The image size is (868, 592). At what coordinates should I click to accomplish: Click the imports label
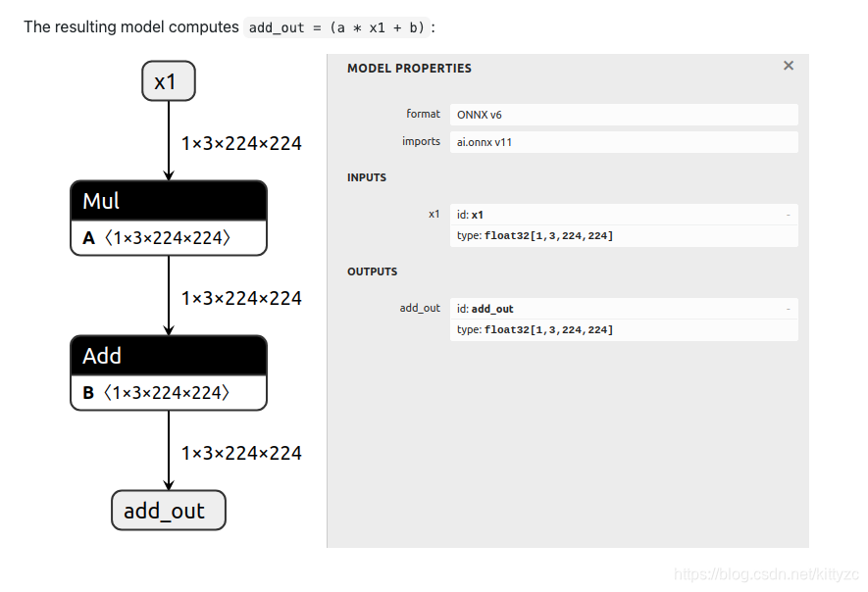point(421,142)
